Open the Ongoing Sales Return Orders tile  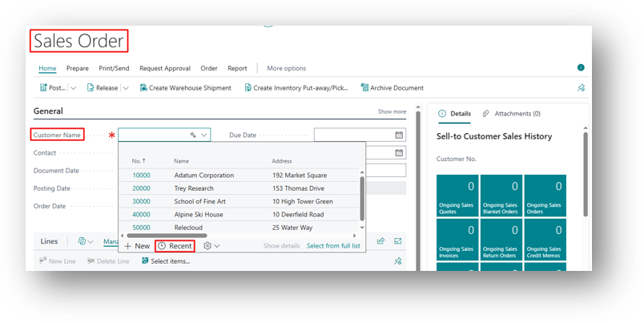tap(501, 240)
